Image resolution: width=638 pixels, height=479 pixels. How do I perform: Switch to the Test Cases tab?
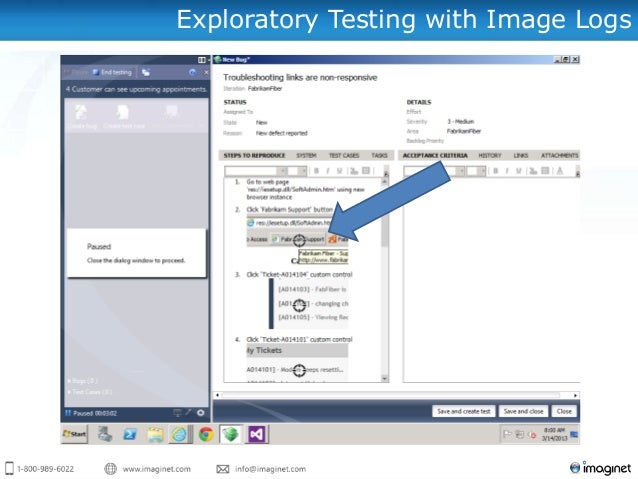point(344,155)
